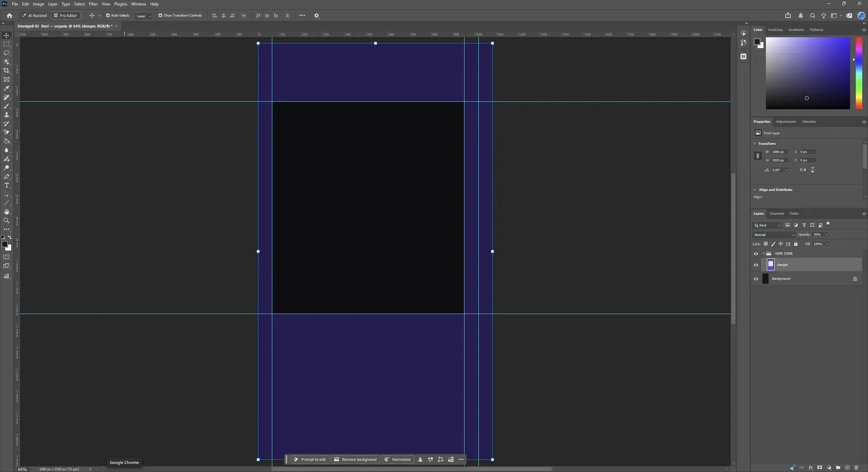This screenshot has height=472, width=868.
Task: Toggle the layer filter on/off switch
Action: click(x=828, y=224)
